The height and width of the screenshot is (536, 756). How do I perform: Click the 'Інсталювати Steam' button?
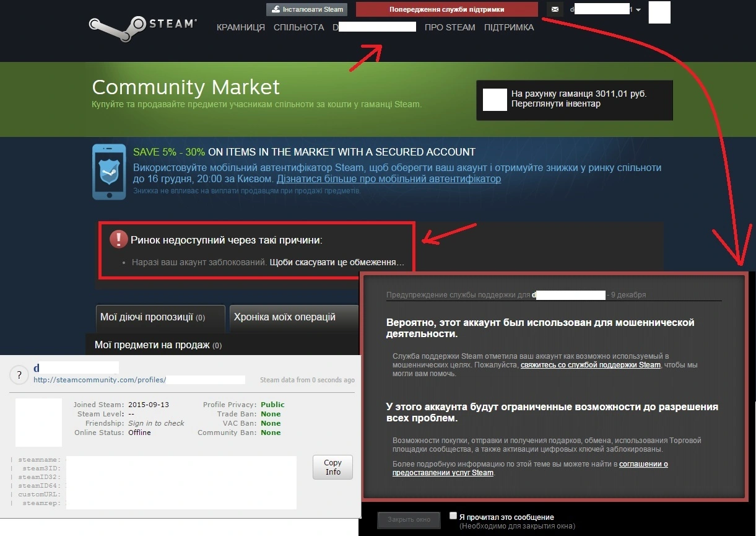(x=307, y=9)
